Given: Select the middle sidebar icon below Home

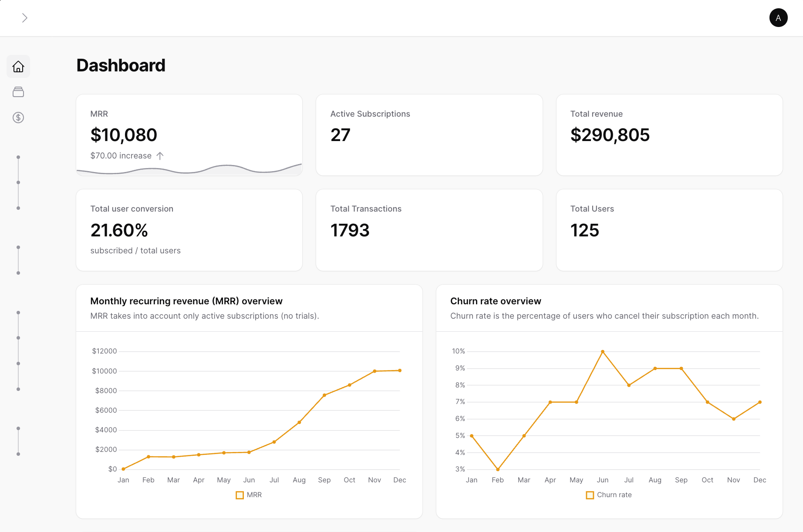Looking at the screenshot, I should (18, 92).
